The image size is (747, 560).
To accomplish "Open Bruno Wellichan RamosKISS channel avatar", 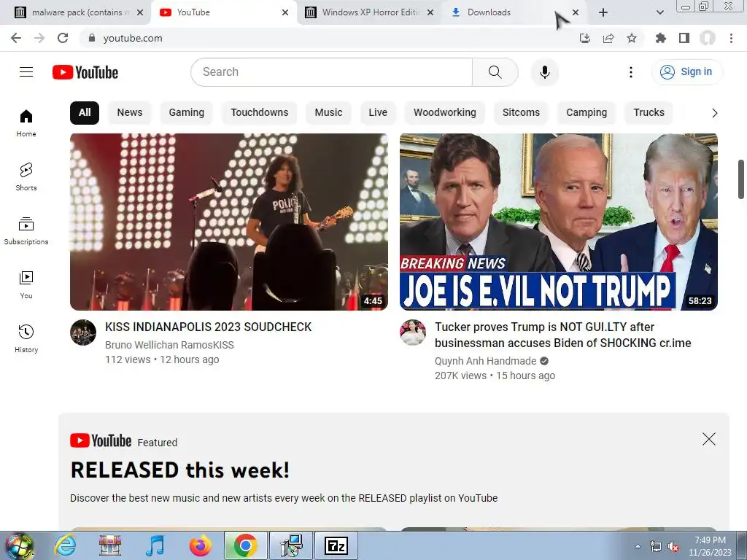I will pyautogui.click(x=83, y=332).
